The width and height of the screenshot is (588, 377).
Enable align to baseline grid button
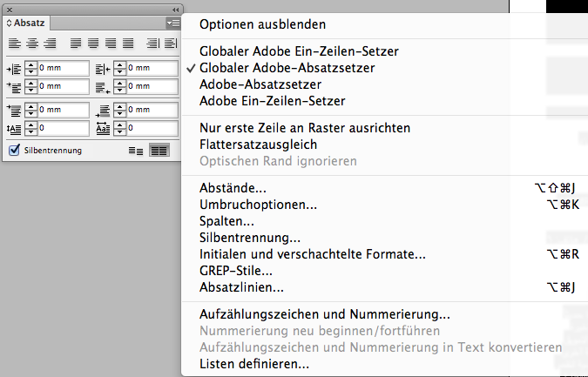[159, 151]
